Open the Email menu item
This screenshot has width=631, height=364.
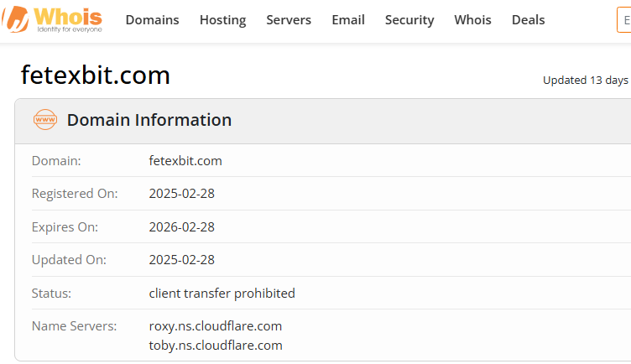(x=348, y=19)
